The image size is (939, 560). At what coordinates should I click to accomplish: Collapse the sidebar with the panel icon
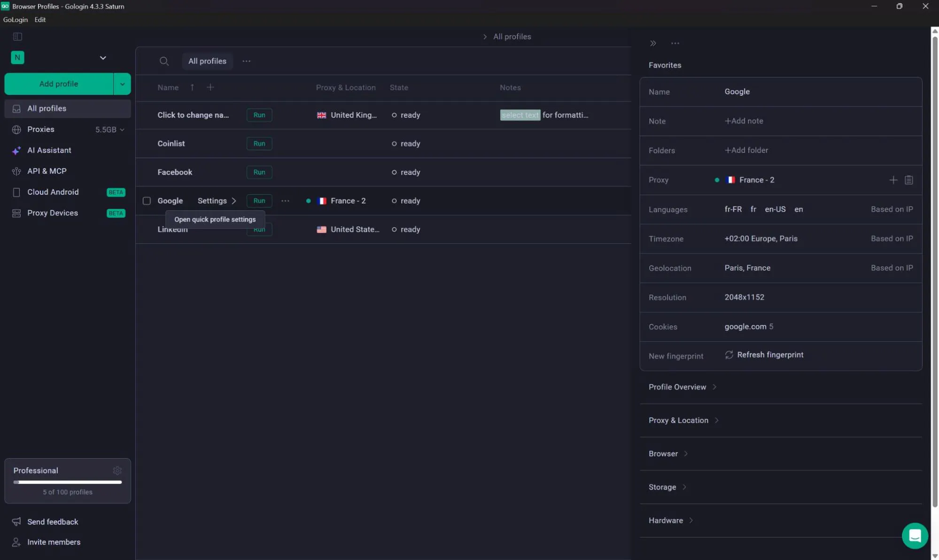[17, 37]
